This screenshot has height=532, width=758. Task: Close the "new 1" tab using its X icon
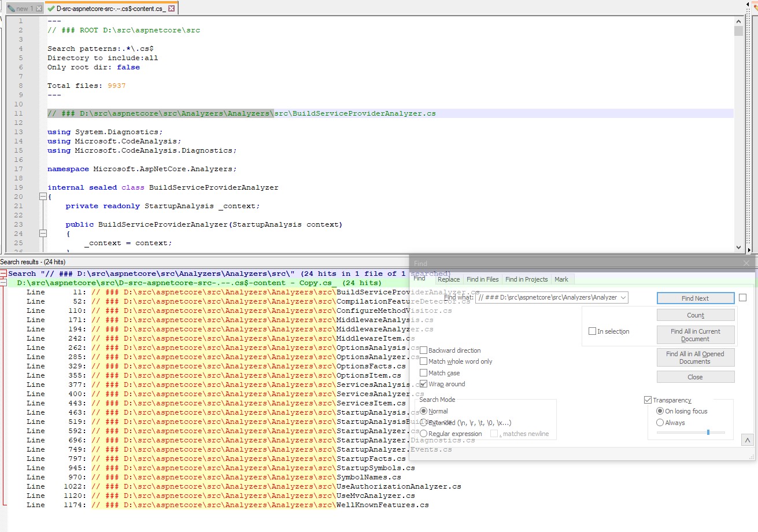[x=39, y=9]
